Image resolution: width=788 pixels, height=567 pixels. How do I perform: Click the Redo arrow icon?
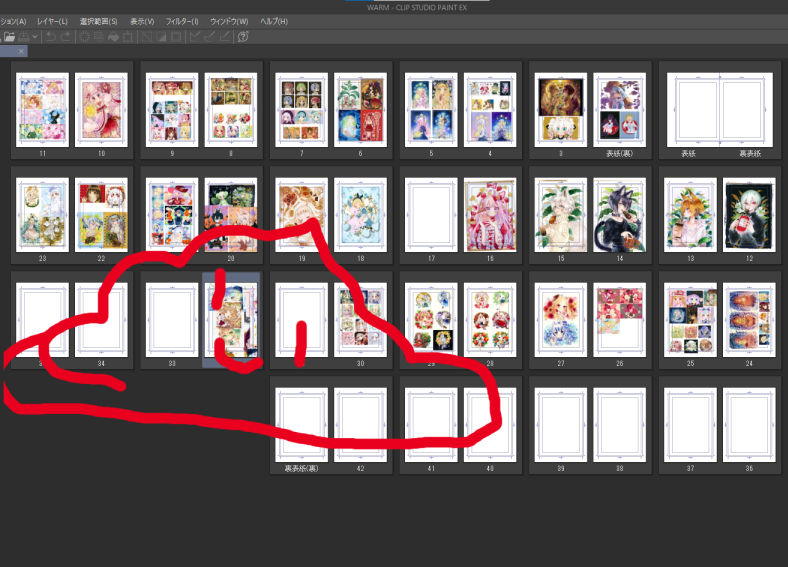coord(66,37)
